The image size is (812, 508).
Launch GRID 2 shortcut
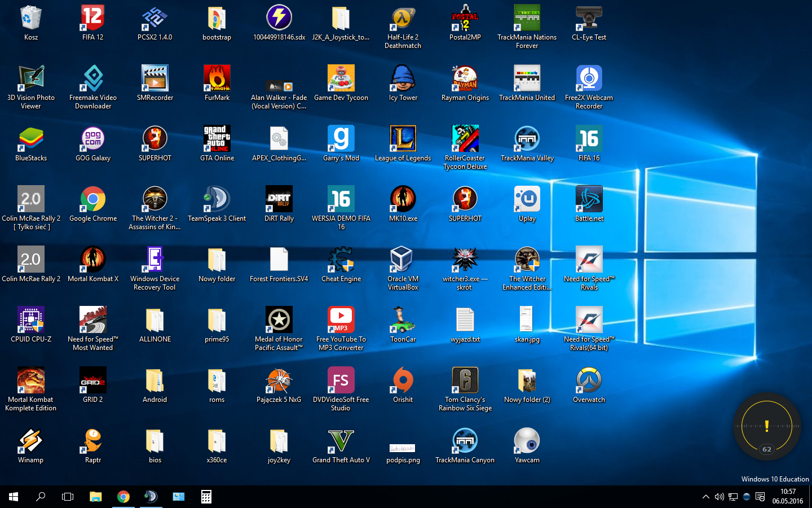click(93, 380)
